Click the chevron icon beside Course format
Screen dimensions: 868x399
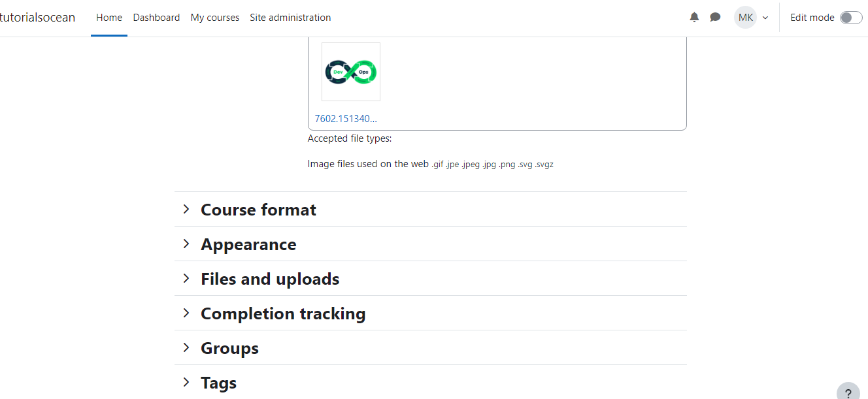click(x=186, y=209)
